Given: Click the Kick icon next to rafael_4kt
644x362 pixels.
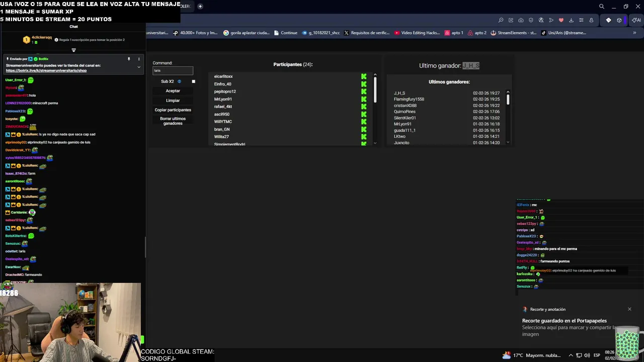Looking at the screenshot, I should point(364,107).
